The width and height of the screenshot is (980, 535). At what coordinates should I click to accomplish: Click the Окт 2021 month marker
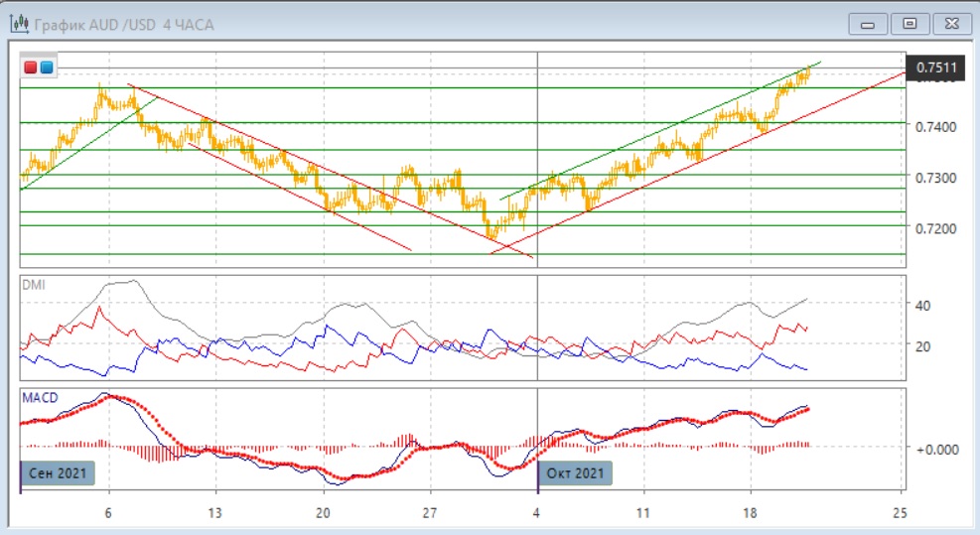[x=576, y=473]
